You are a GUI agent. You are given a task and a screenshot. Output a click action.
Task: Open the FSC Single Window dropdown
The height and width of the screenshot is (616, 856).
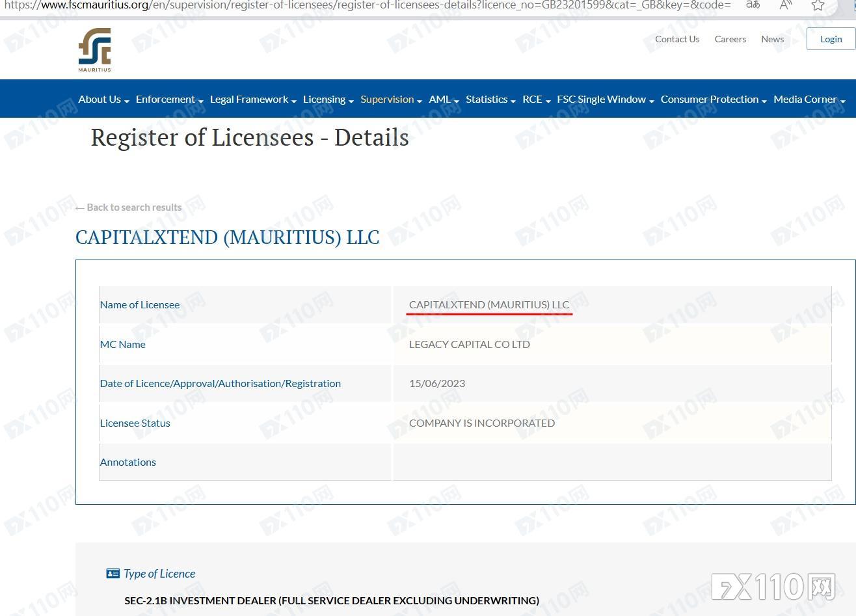605,100
